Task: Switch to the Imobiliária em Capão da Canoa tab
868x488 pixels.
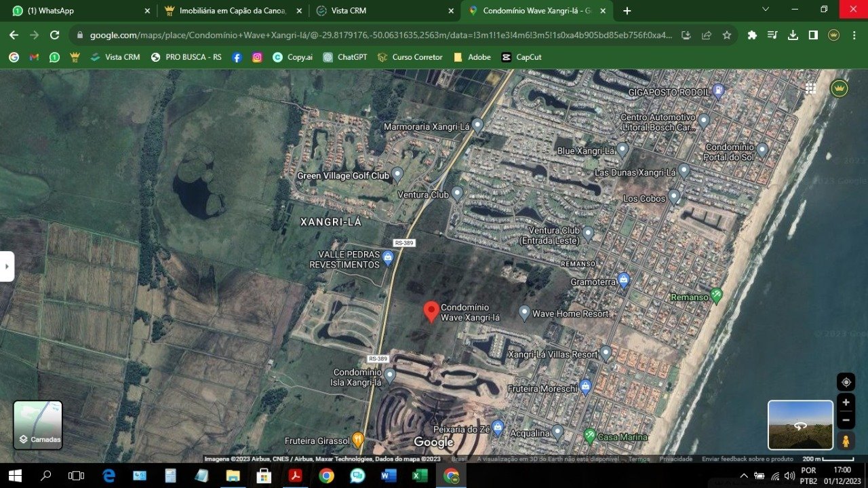Action: [233, 11]
